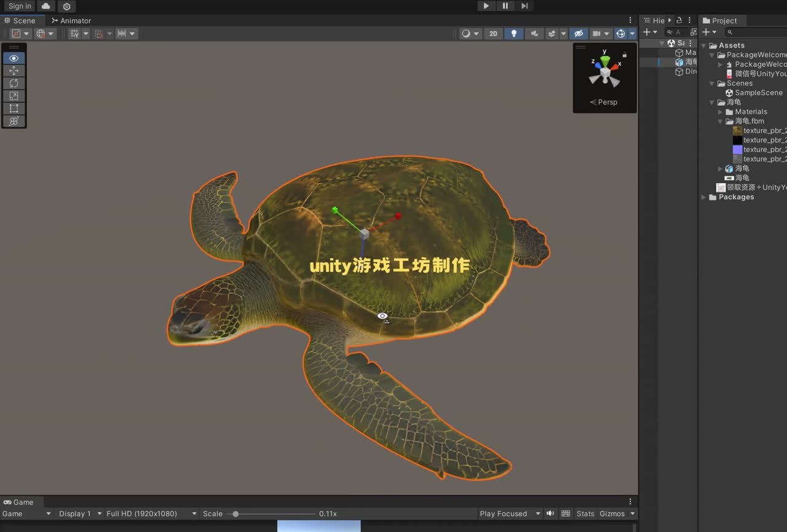The height and width of the screenshot is (532, 787).
Task: Enable Stats in Game view
Action: coord(585,514)
